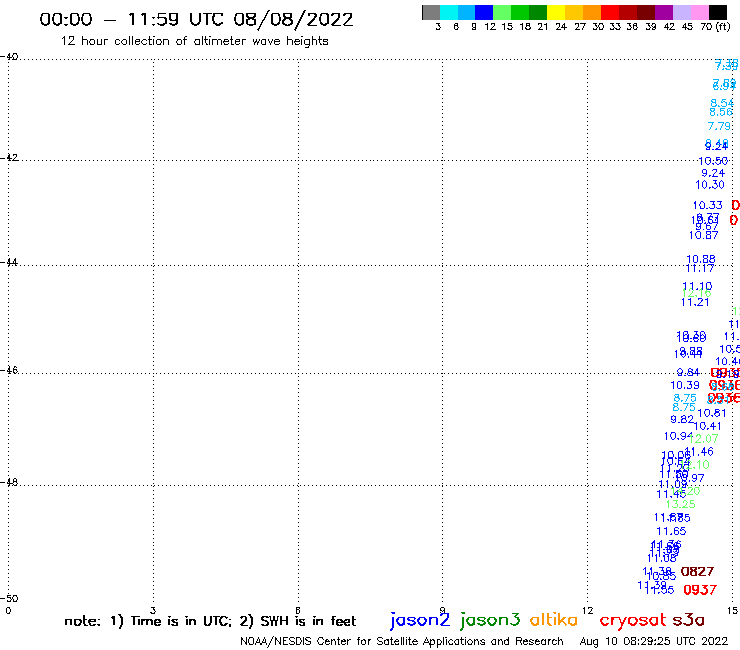The height and width of the screenshot is (650, 740).
Task: Click the cyan swatch in the wave height legend
Action: (449, 12)
